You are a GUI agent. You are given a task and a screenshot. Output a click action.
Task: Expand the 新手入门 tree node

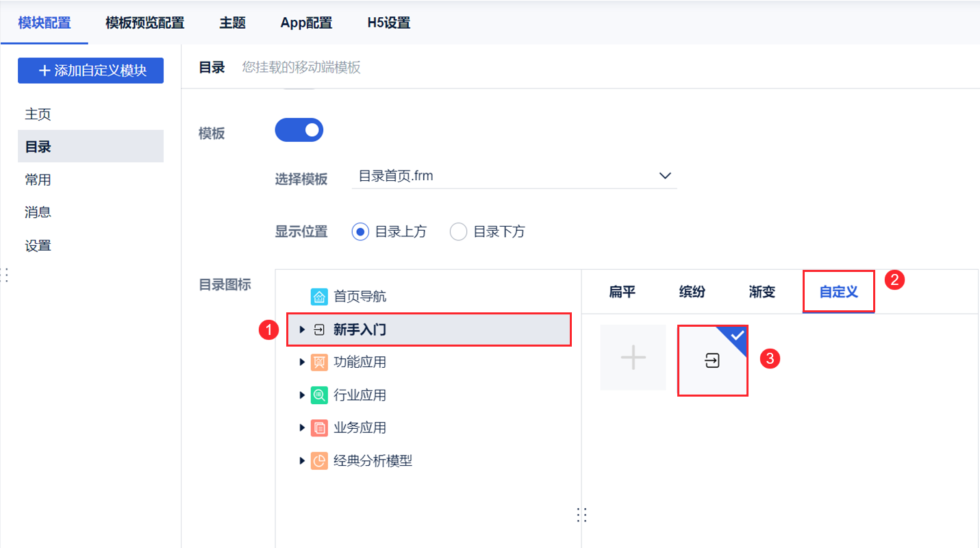point(302,329)
